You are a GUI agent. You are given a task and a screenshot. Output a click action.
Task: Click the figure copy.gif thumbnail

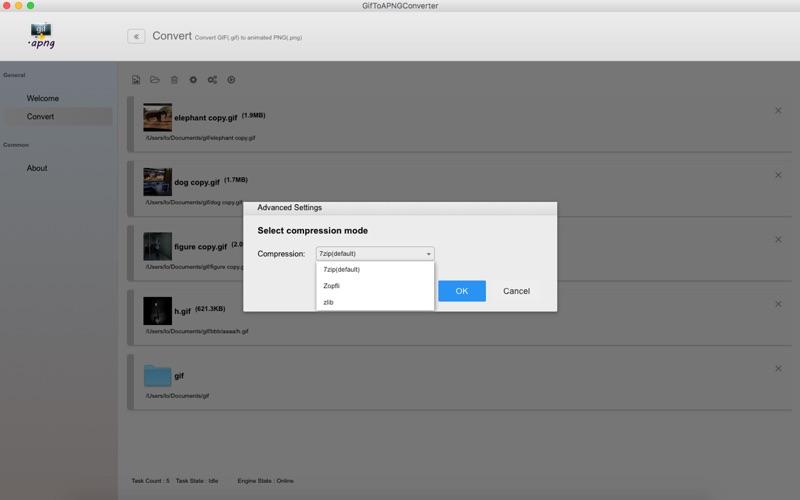pos(158,246)
